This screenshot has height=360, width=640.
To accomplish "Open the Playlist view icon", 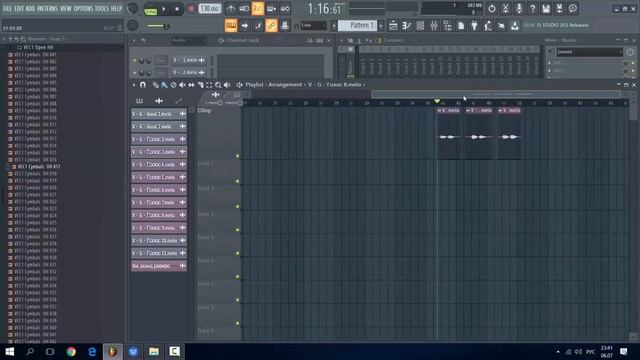I will 393,25.
